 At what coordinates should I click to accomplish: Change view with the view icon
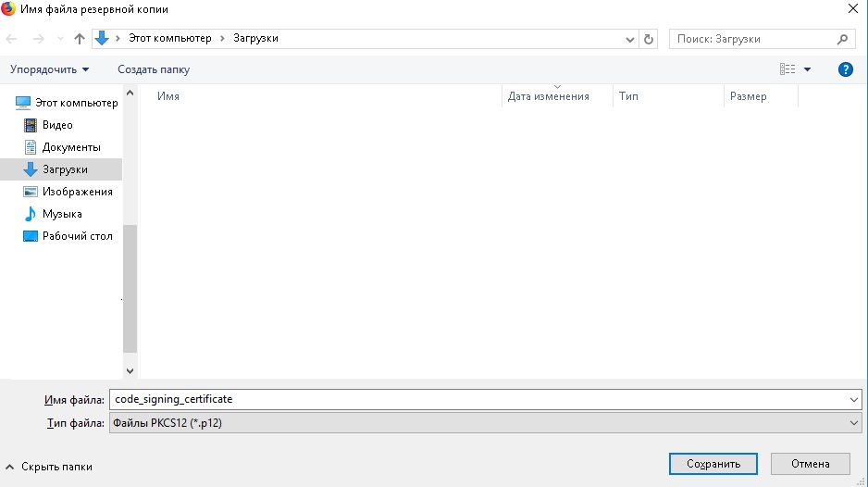click(x=787, y=69)
